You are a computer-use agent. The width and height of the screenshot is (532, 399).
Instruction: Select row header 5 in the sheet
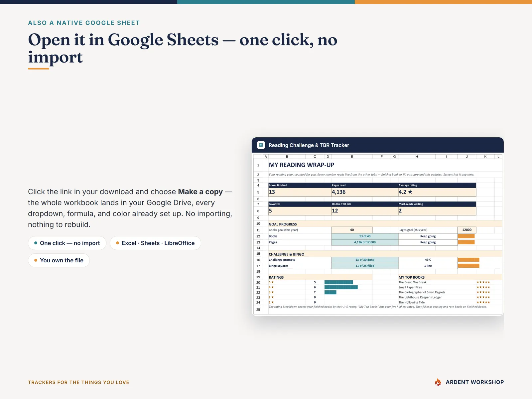(x=258, y=192)
